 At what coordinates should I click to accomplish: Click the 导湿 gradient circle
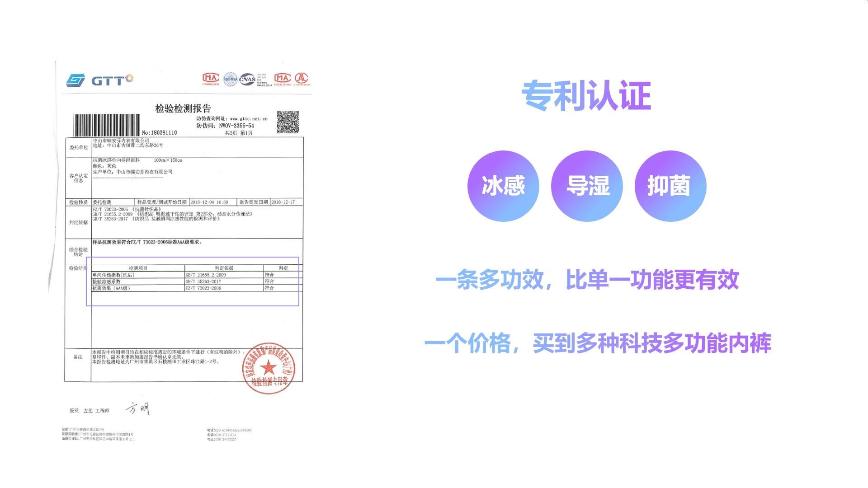[587, 186]
